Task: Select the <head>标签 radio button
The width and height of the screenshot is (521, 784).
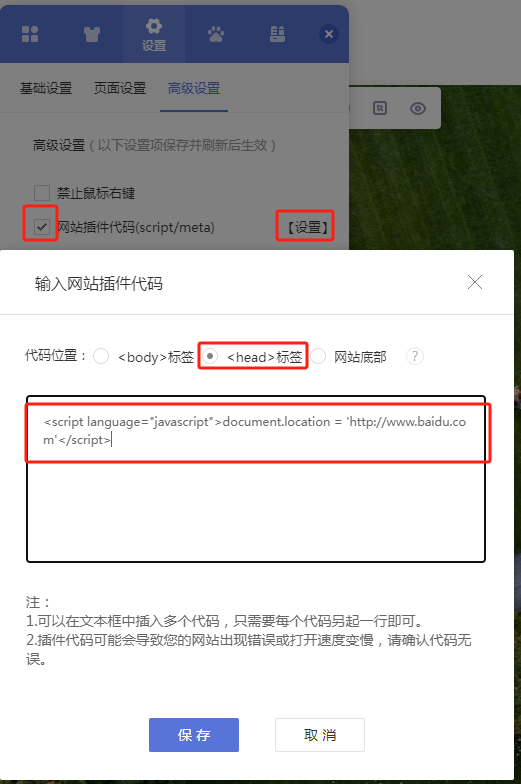Action: (210, 356)
